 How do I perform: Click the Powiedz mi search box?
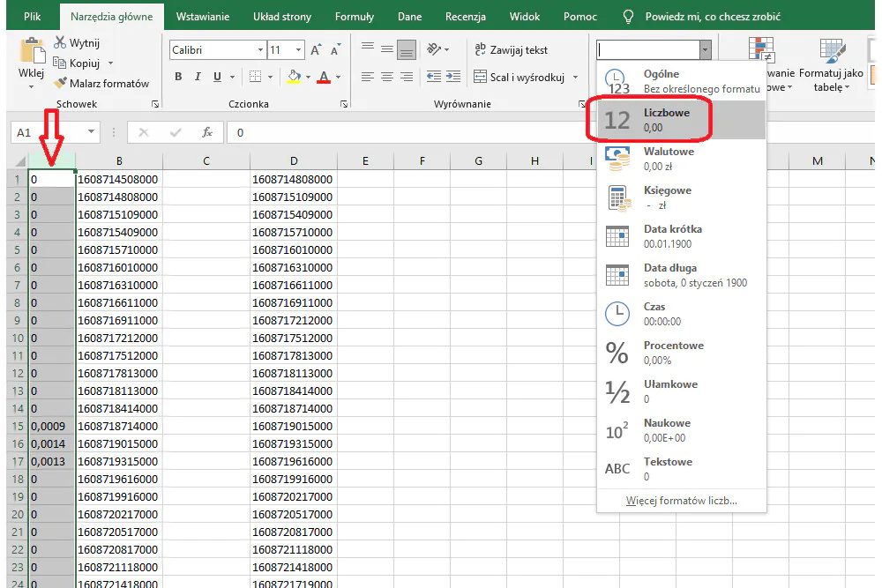(712, 16)
